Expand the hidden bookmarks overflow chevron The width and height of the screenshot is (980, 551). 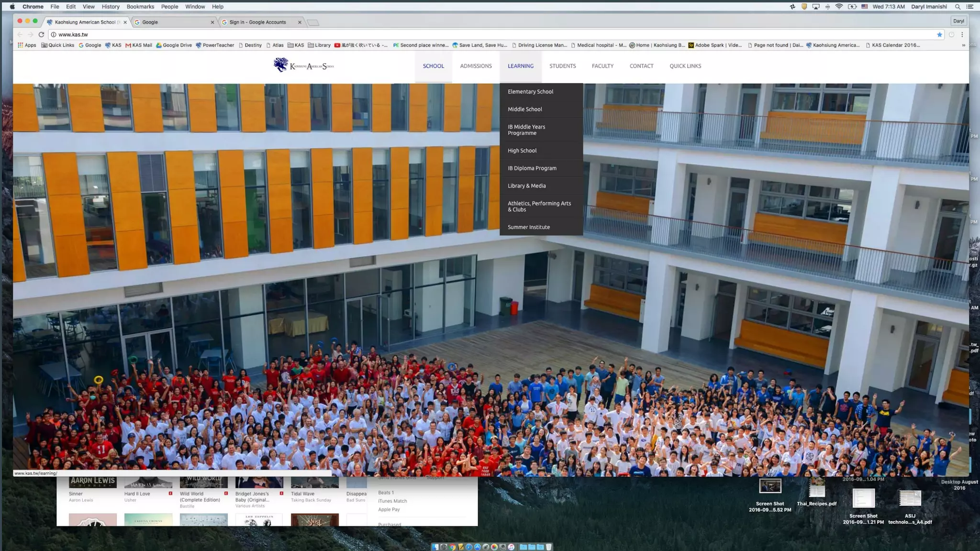[x=963, y=45]
